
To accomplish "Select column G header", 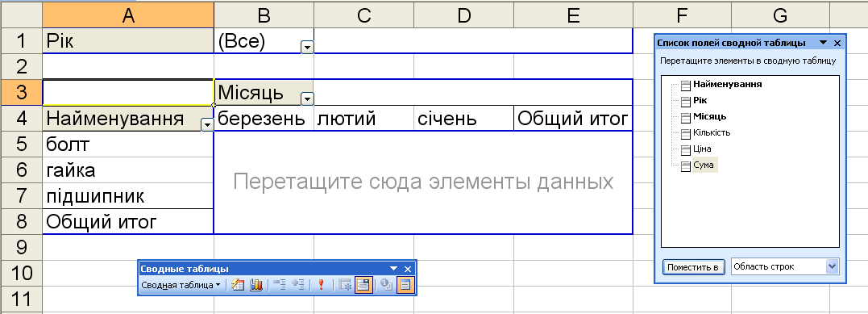I will [x=780, y=15].
